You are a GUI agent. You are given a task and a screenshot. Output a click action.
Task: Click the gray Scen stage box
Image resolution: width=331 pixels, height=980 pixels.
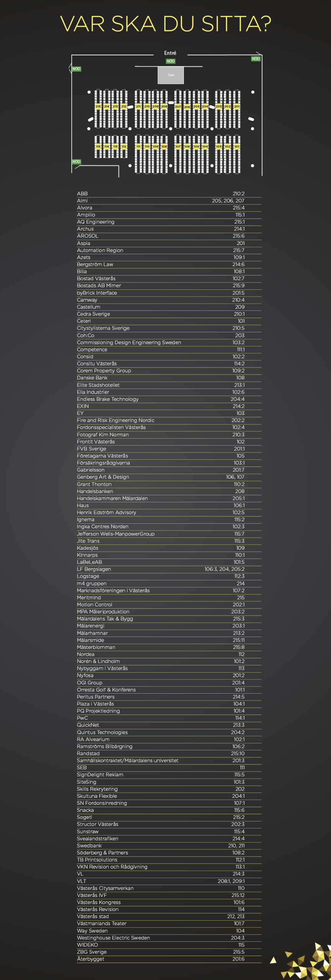click(x=171, y=75)
